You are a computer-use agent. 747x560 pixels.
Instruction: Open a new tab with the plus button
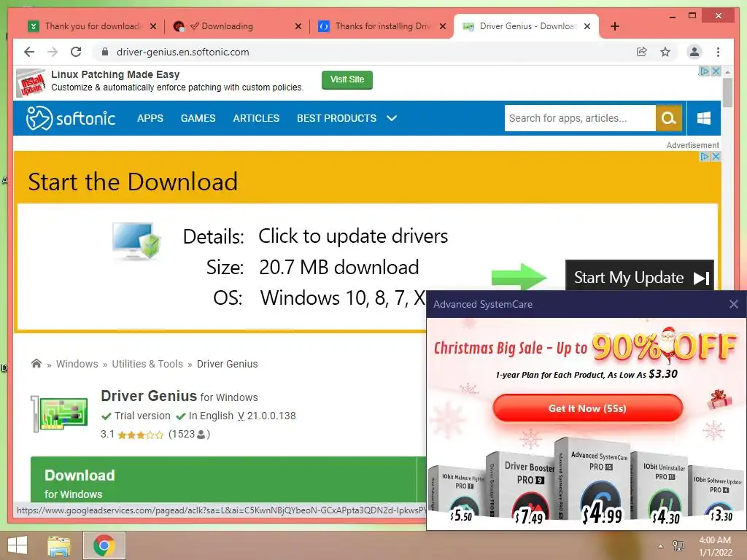(614, 26)
